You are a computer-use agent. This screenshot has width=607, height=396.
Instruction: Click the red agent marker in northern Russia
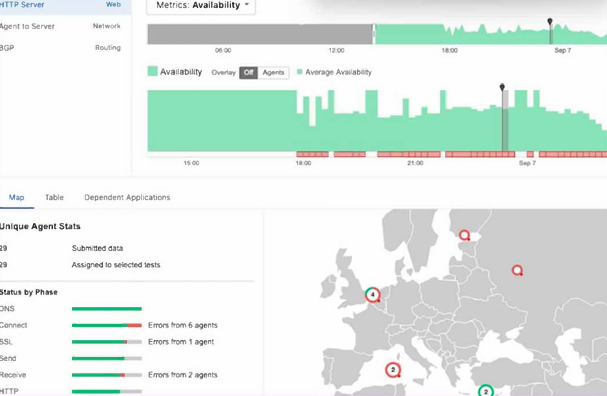(464, 235)
